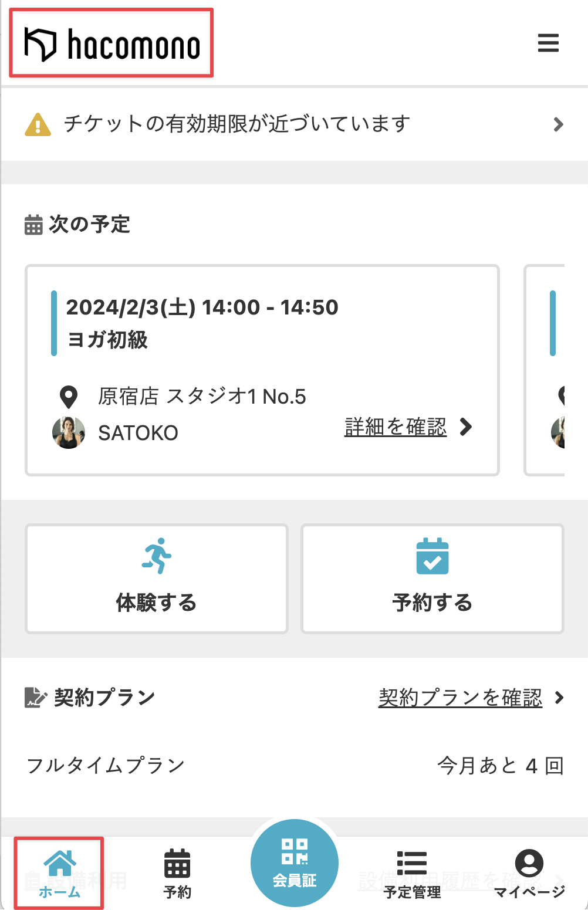
Task: Open the hamburger menu icon
Action: point(548,43)
